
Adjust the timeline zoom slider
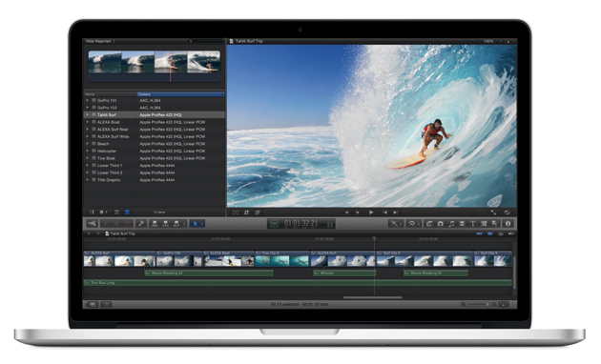478,304
